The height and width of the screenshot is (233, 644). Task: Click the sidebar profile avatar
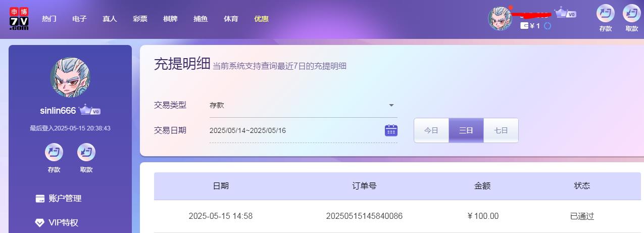point(70,77)
